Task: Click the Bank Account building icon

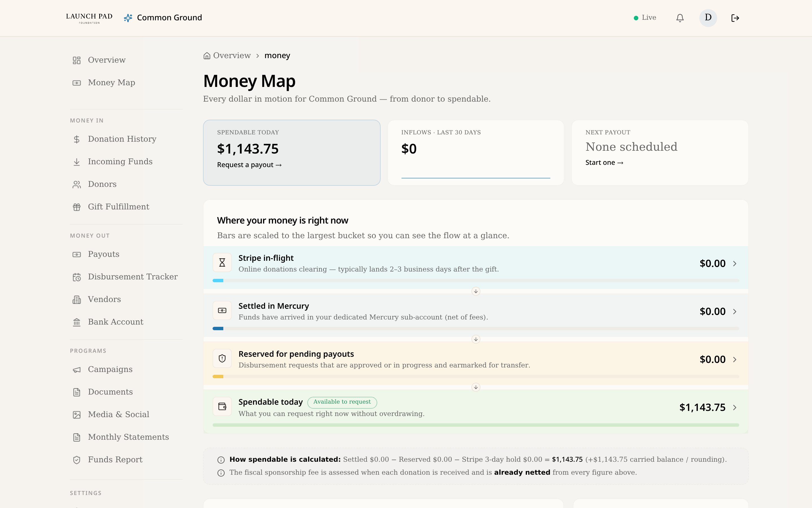Action: [76, 322]
